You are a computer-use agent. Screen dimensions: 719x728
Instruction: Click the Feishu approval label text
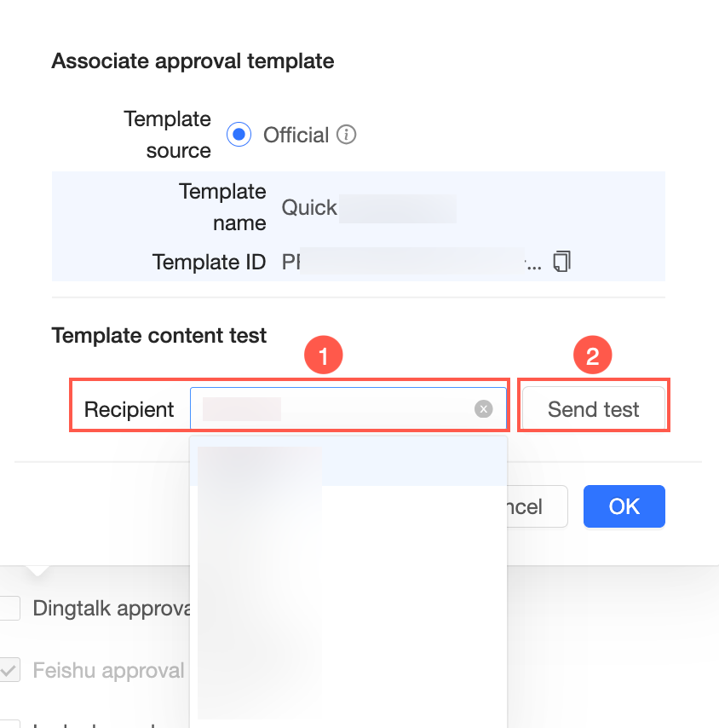[108, 671]
